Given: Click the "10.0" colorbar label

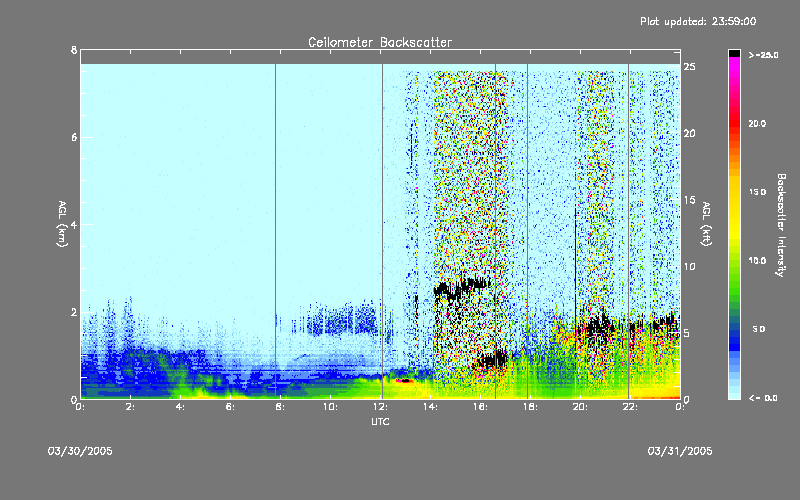Looking at the screenshot, I should point(757,261).
